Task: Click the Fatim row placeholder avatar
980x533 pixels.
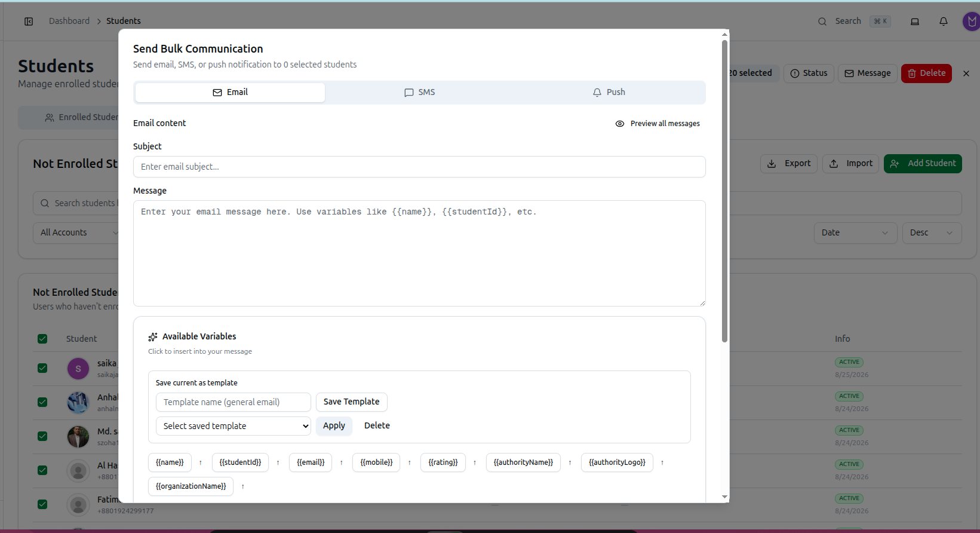Action: (78, 505)
